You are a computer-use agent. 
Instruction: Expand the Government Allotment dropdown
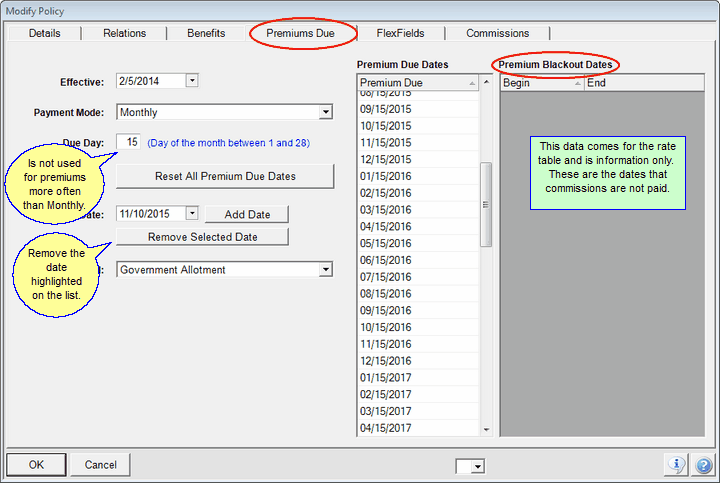(x=326, y=269)
